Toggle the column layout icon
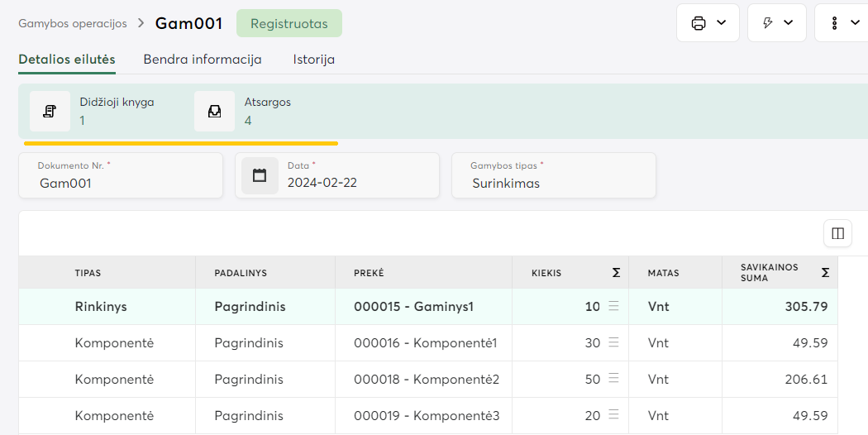 point(837,233)
